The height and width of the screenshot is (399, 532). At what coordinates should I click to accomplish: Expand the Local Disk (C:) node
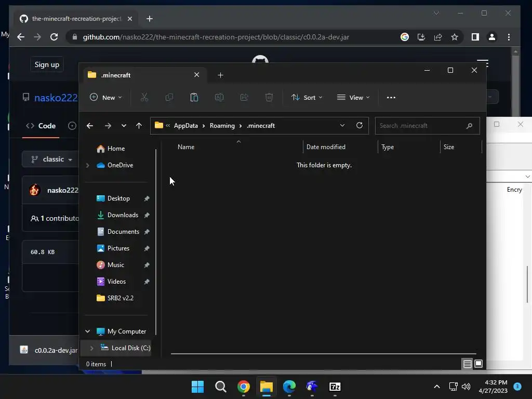91,348
